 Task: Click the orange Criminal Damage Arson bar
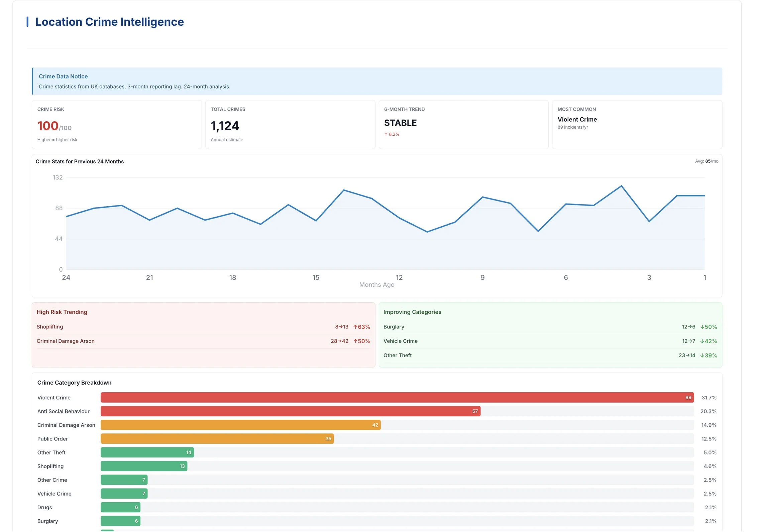[240, 425]
